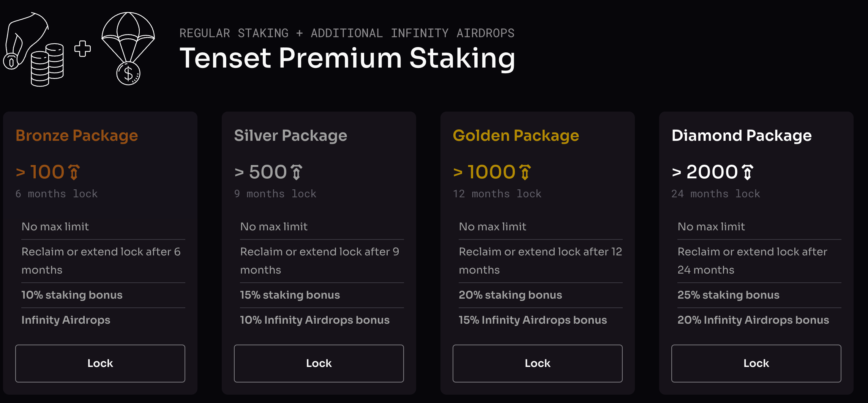The height and width of the screenshot is (403, 868).
Task: Click the stacked coins icon in header
Action: (x=47, y=65)
